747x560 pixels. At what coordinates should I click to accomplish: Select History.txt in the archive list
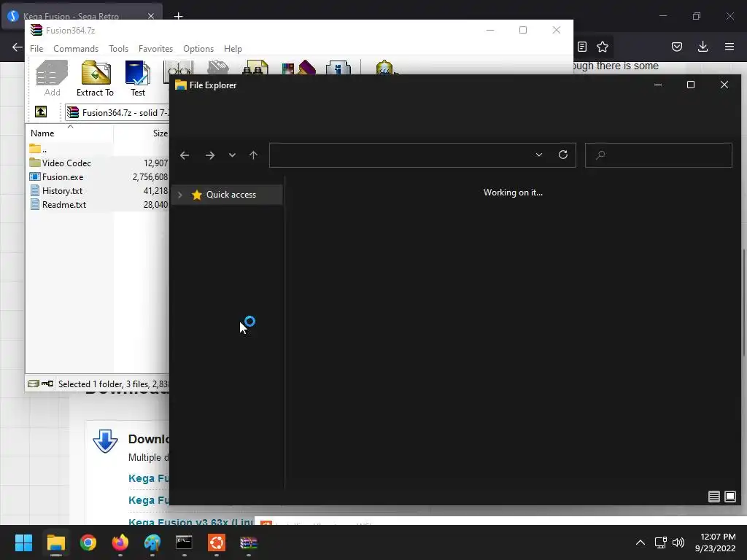(56, 190)
